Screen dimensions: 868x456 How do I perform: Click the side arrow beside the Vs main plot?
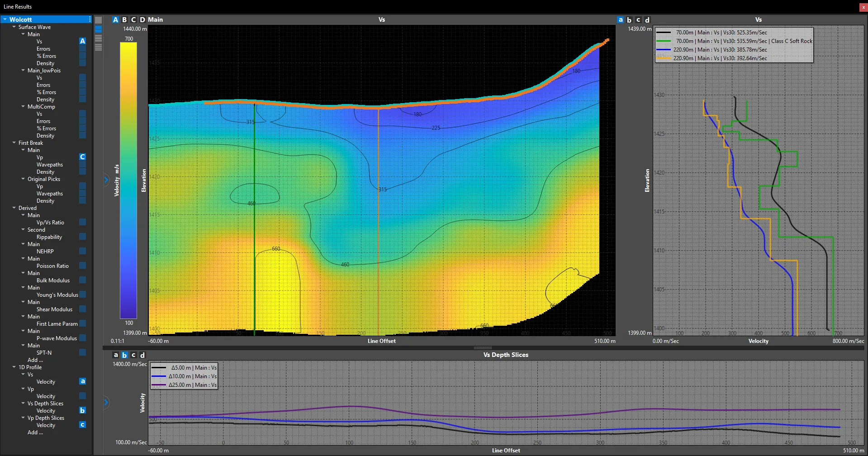point(106,180)
